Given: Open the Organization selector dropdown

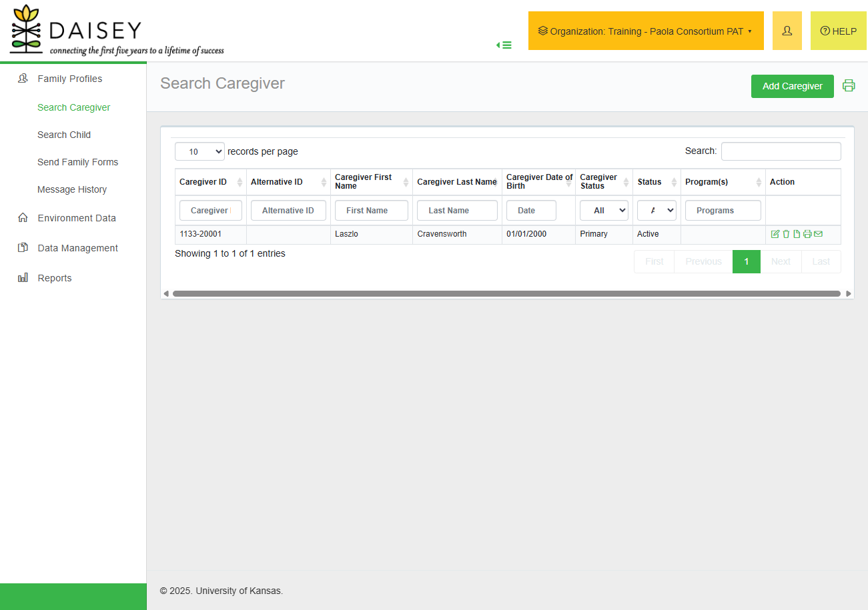Looking at the screenshot, I should (646, 31).
